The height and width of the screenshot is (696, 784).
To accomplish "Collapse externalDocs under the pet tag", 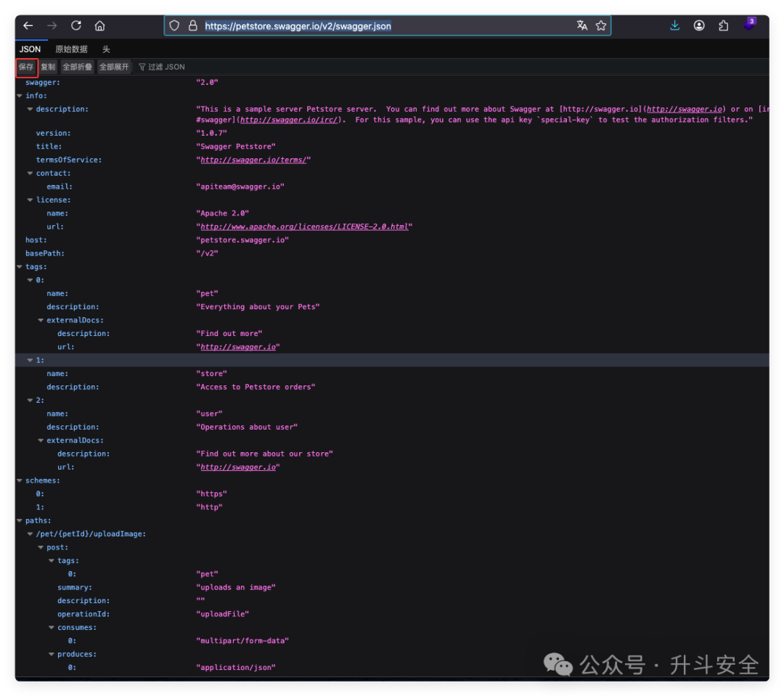I will 41,320.
